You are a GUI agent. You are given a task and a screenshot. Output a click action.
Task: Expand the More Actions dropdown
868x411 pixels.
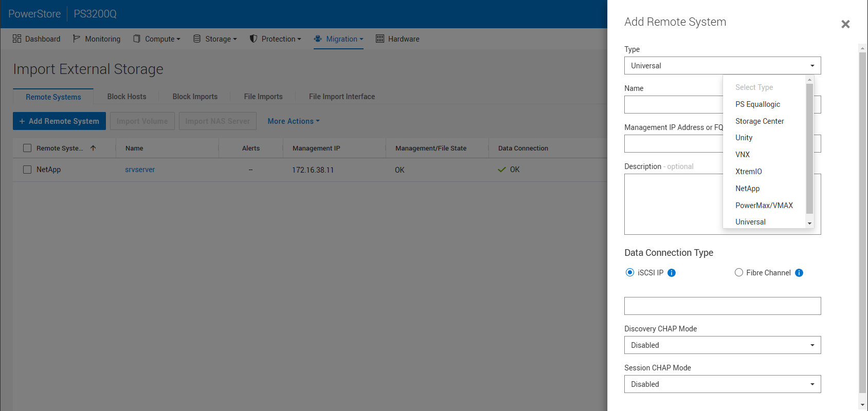[294, 121]
